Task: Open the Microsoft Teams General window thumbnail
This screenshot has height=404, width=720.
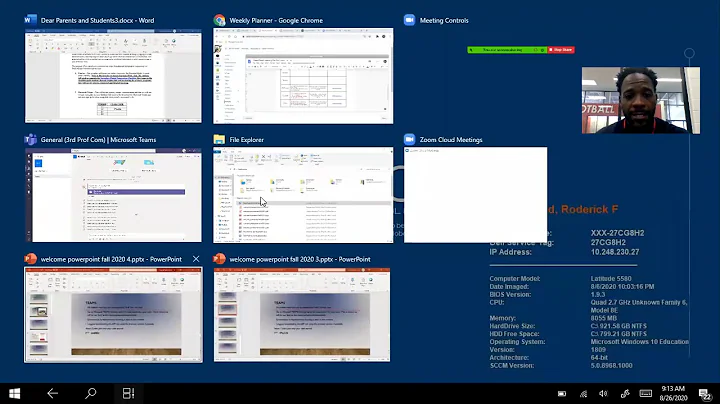Action: (x=113, y=195)
